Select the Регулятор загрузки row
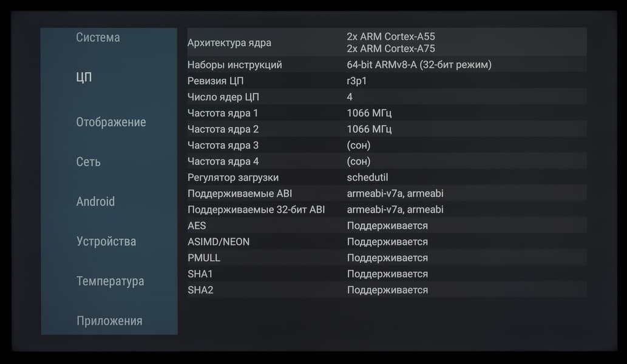 pyautogui.click(x=387, y=177)
